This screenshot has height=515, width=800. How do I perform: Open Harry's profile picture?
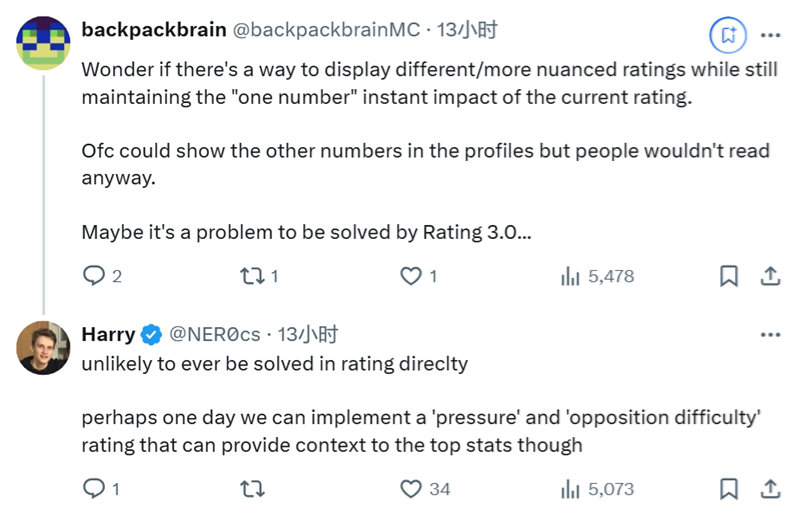42,346
